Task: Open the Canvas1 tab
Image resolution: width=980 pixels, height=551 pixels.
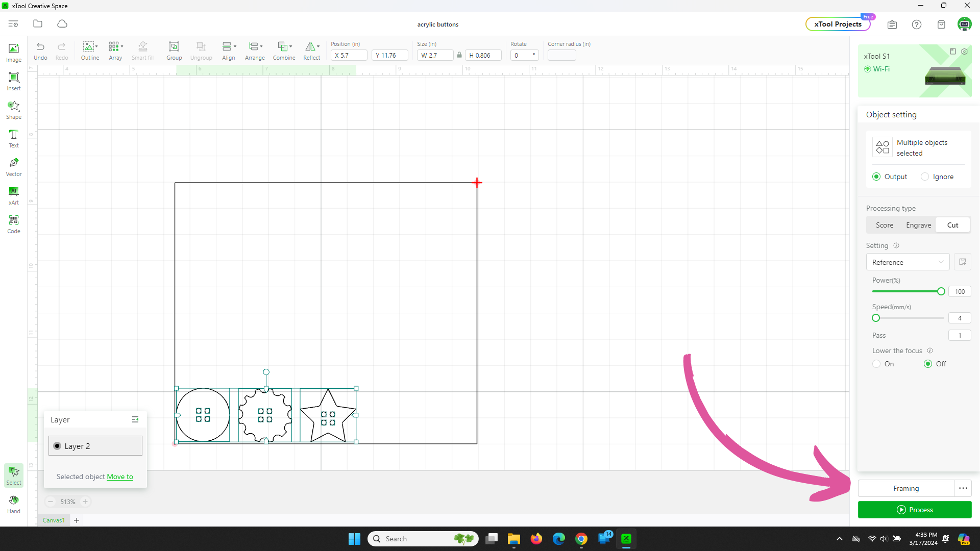Action: 54,520
